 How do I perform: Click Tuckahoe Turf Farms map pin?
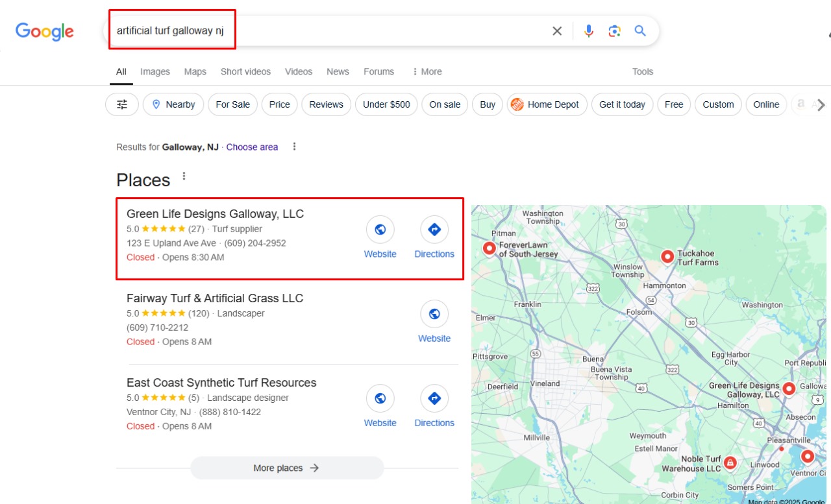coord(667,257)
